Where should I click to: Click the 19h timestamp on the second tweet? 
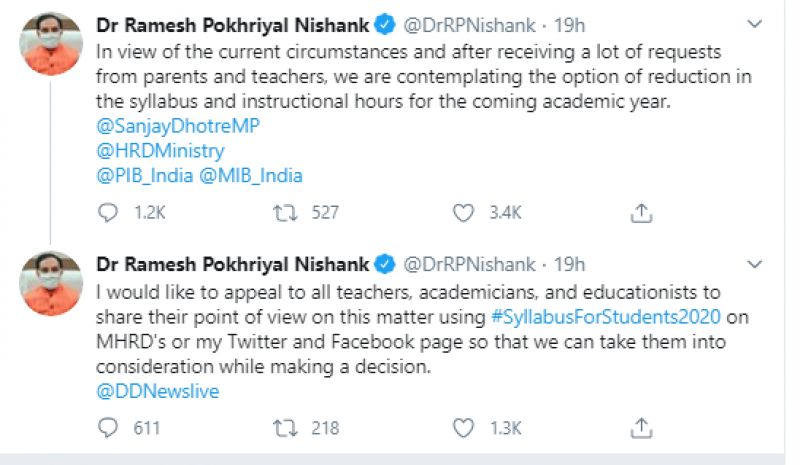tap(570, 264)
